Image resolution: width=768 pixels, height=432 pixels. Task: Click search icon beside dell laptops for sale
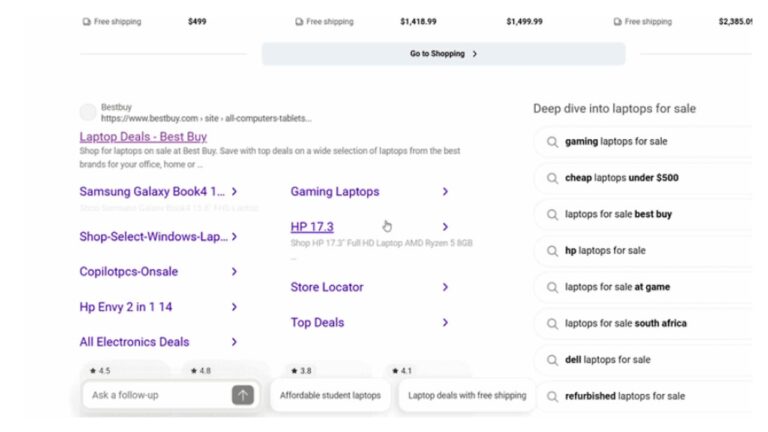tap(552, 360)
